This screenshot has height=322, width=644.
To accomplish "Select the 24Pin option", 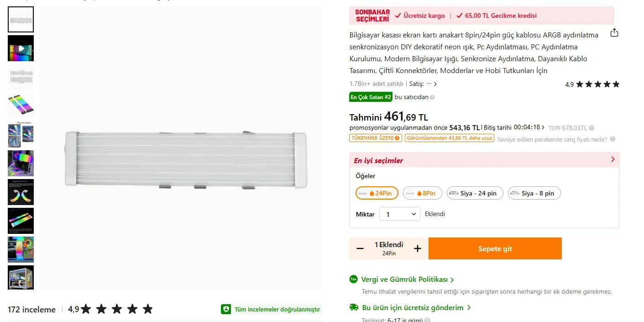I will [377, 193].
